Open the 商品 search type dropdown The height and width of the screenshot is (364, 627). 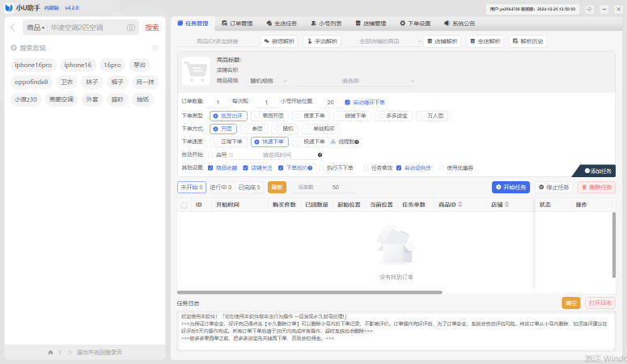point(36,28)
